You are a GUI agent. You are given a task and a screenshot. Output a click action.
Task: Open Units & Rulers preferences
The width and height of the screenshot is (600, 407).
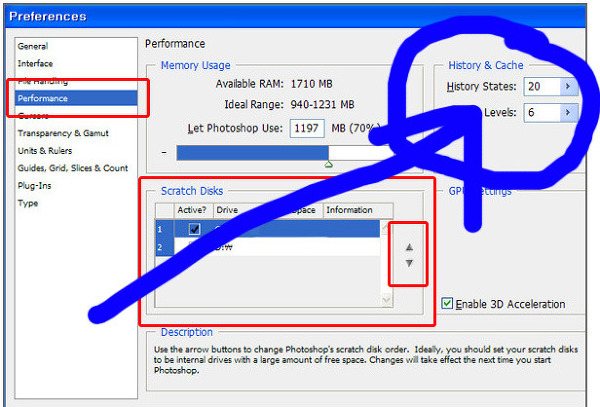pos(45,151)
